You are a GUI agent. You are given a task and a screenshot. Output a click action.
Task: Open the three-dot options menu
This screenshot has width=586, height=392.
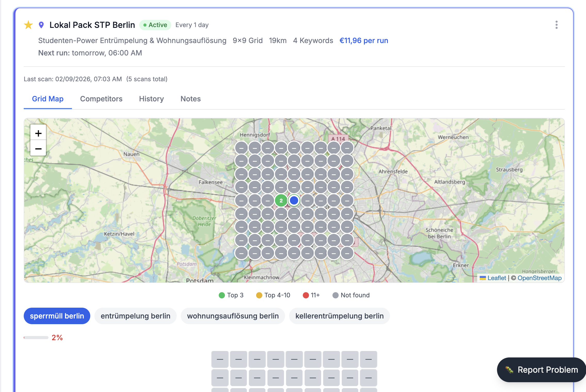coord(556,25)
